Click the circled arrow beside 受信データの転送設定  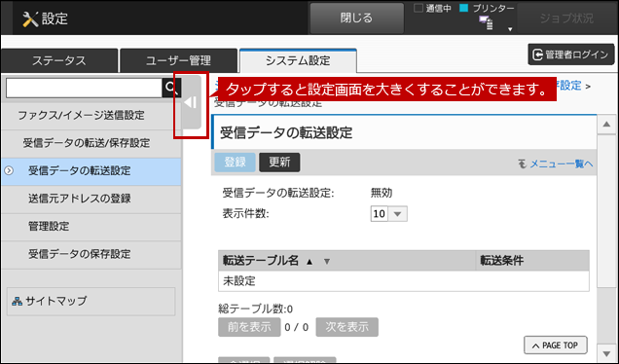point(9,170)
